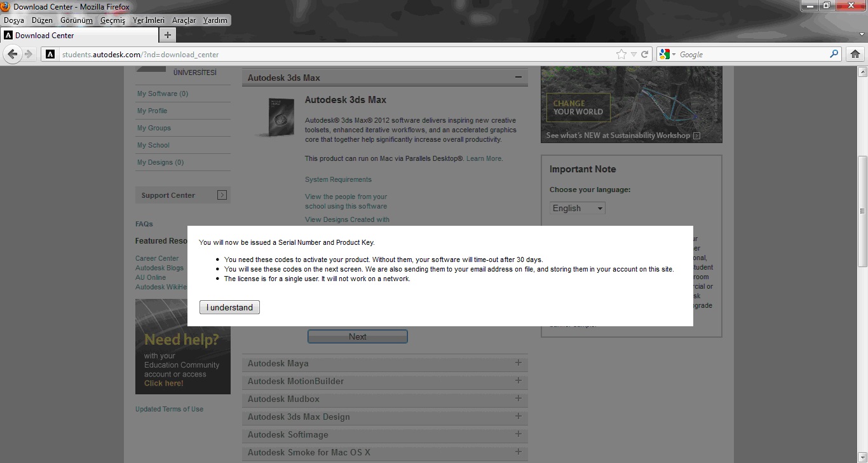Open the Geçmiş menu
The width and height of the screenshot is (868, 463).
coord(112,20)
